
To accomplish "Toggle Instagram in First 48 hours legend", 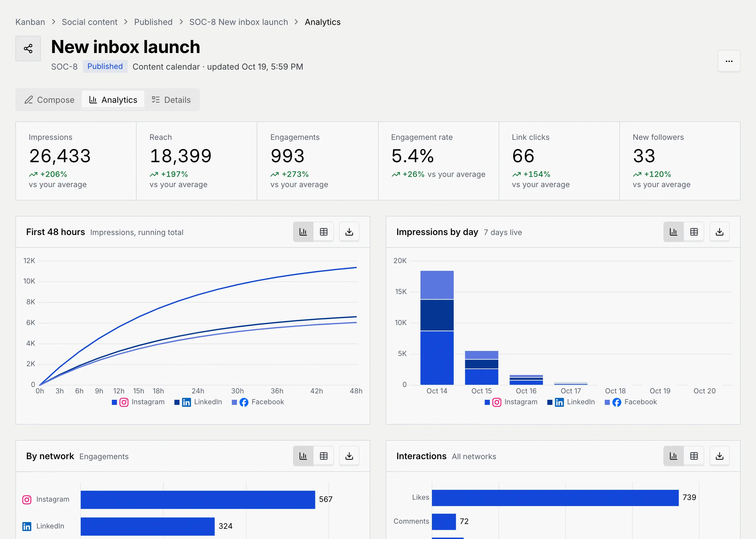I will pyautogui.click(x=138, y=402).
